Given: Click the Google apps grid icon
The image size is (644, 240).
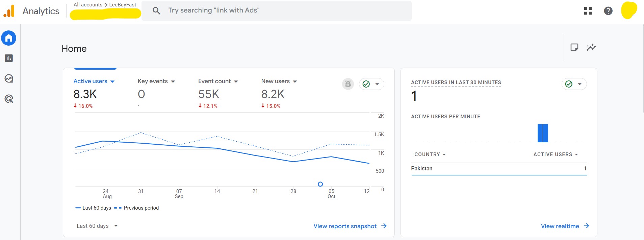Looking at the screenshot, I should [588, 11].
